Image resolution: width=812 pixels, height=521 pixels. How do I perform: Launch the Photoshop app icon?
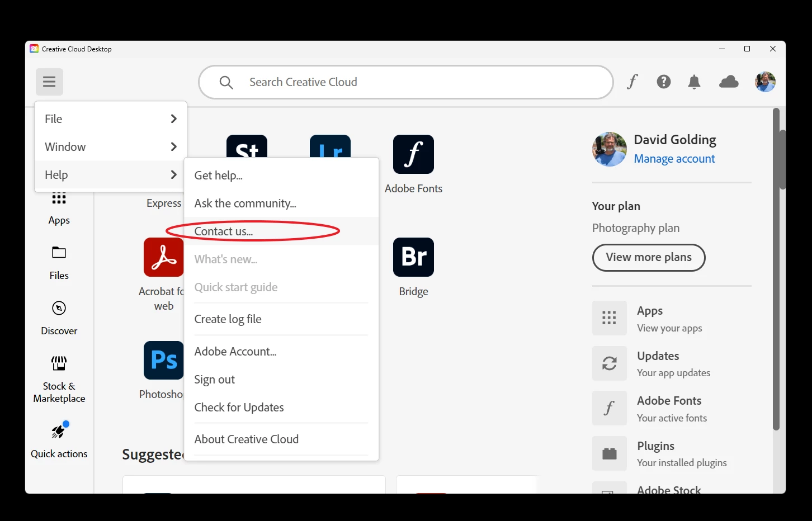tap(163, 361)
